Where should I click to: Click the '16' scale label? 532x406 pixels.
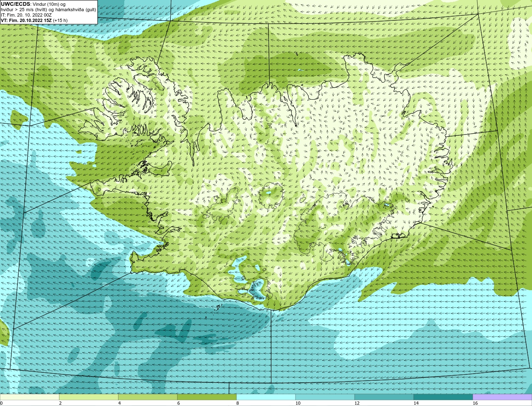tap(475, 403)
